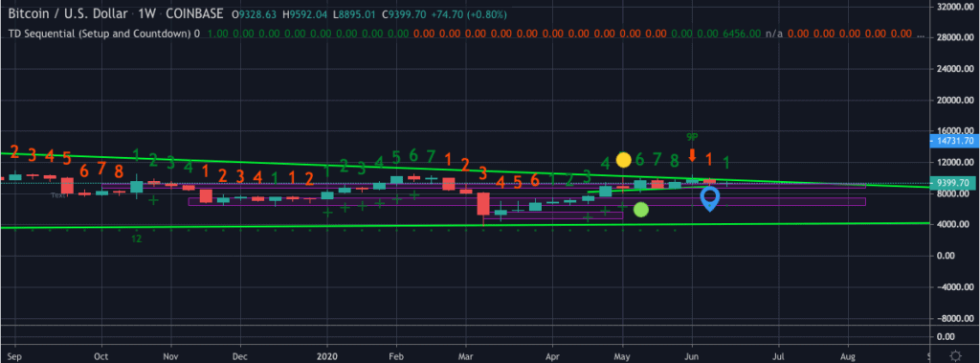Open TD Sequential (Setup and Countdown) indicator legend
980x363 pixels.
pos(99,34)
